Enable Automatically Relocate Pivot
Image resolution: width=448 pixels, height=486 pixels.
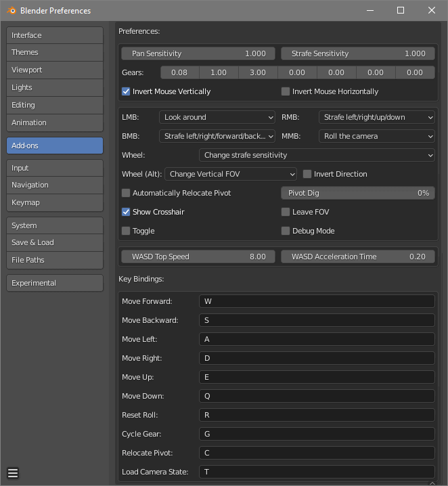(126, 193)
